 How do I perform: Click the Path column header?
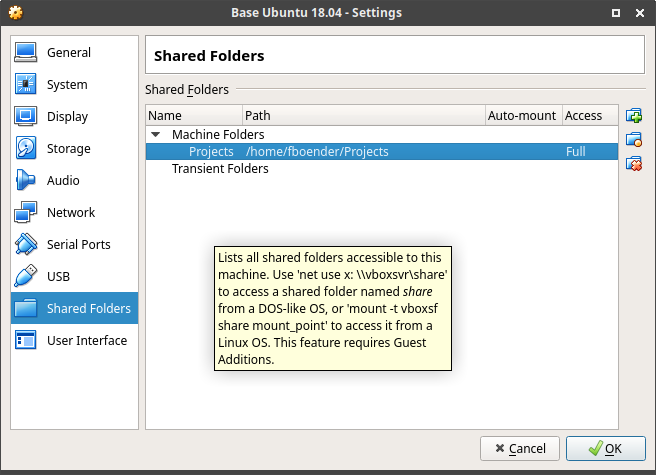pyautogui.click(x=364, y=116)
